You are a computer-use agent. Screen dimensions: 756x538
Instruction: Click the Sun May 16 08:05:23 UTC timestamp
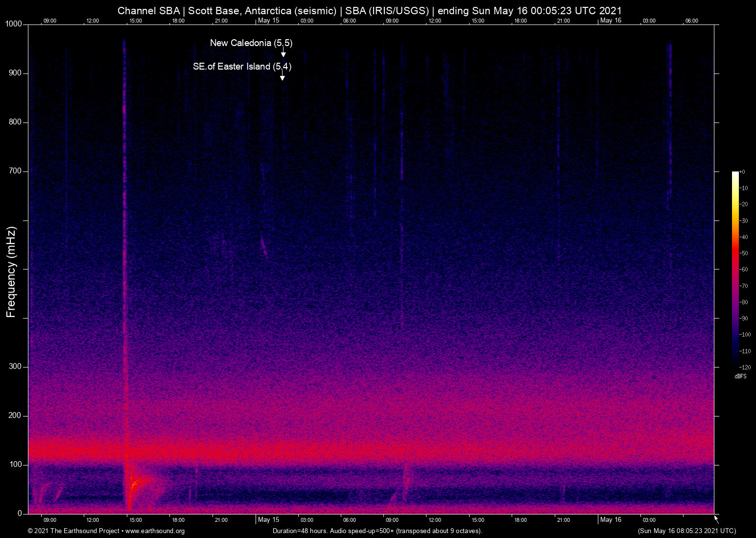click(x=686, y=531)
